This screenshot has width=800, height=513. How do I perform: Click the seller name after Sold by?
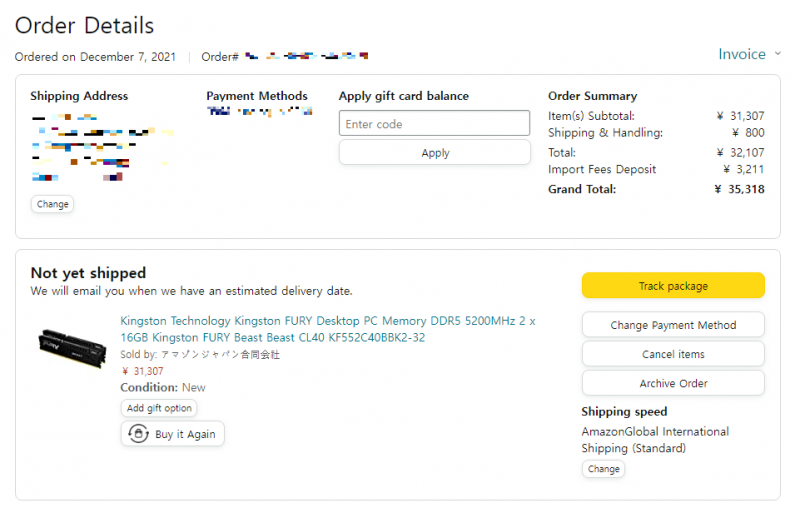(220, 354)
